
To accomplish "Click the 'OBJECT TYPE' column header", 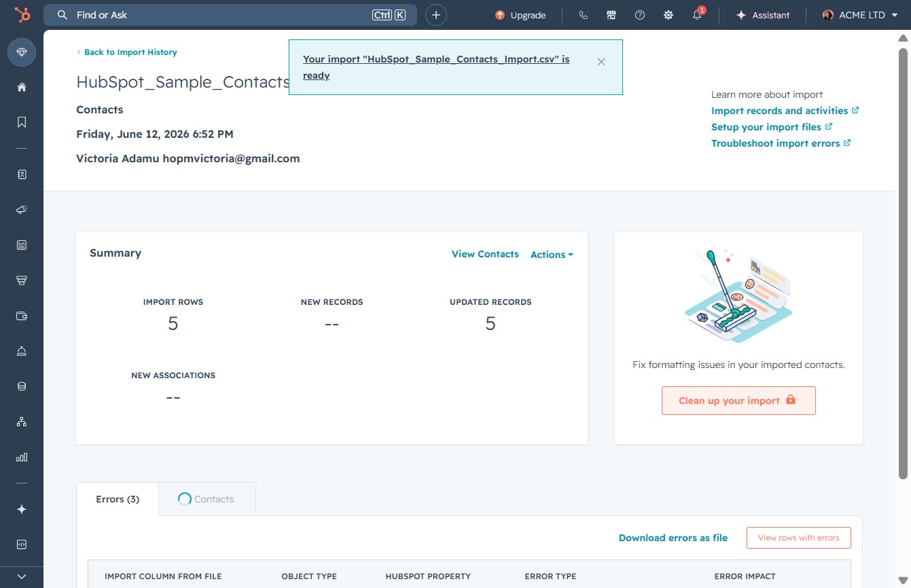I will click(x=309, y=576).
